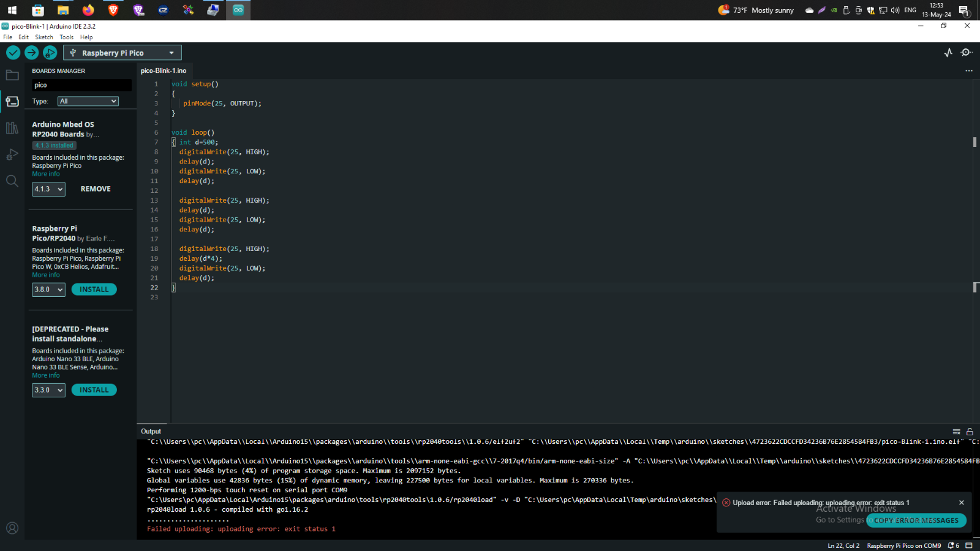Click Copy Error Messages button
Screen dimensions: 980x551
coord(916,520)
